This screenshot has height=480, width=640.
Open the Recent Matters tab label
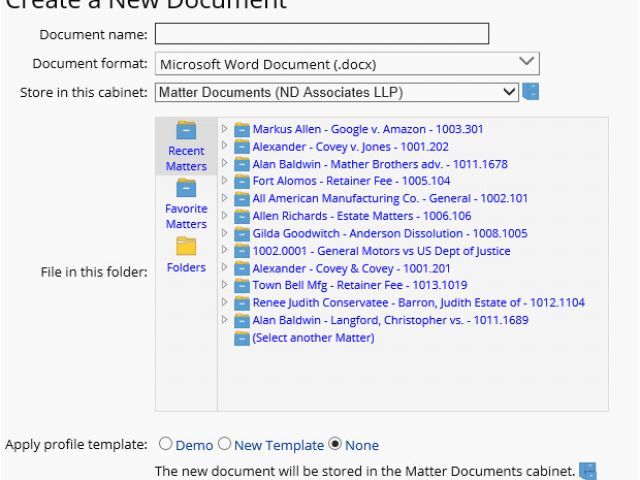click(x=186, y=158)
